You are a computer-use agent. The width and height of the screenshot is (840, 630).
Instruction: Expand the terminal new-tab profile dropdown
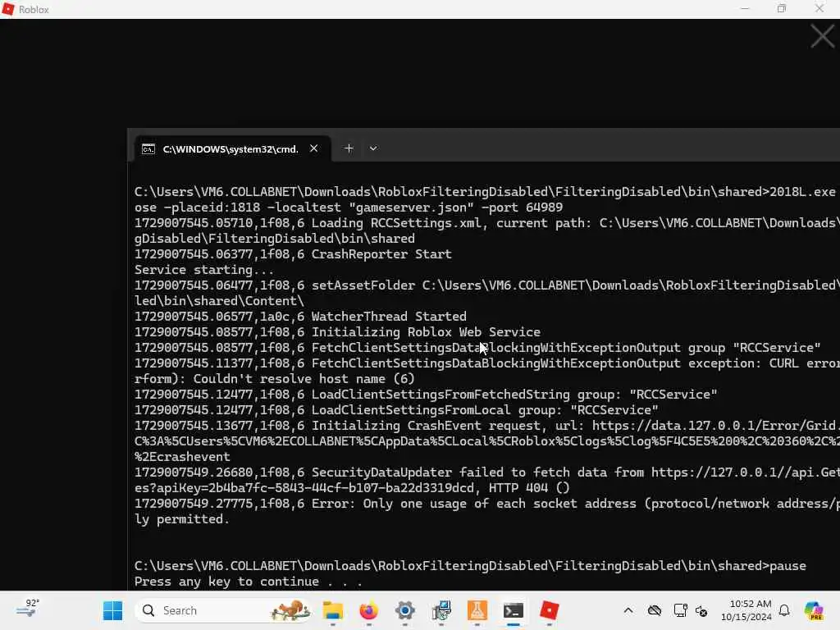click(x=373, y=148)
